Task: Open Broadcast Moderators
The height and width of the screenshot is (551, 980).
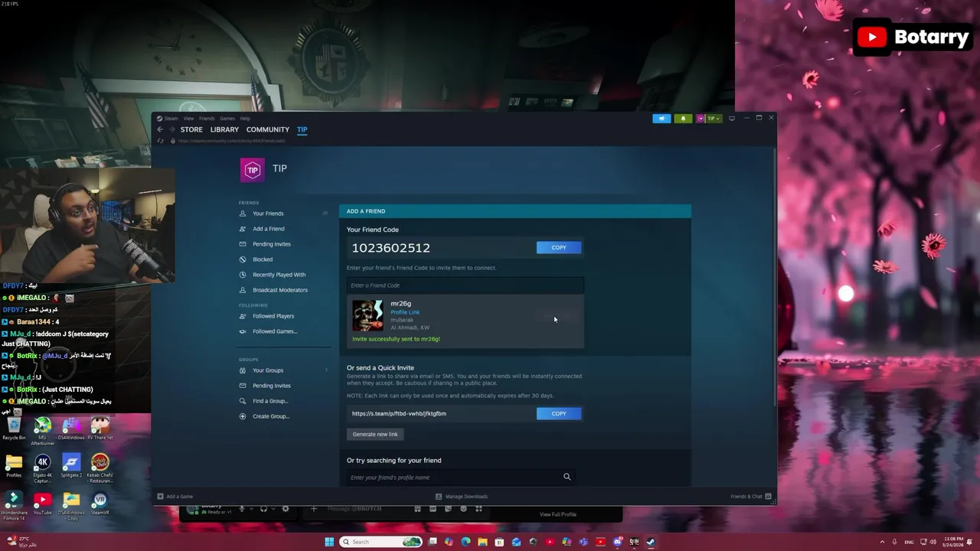Action: [279, 290]
